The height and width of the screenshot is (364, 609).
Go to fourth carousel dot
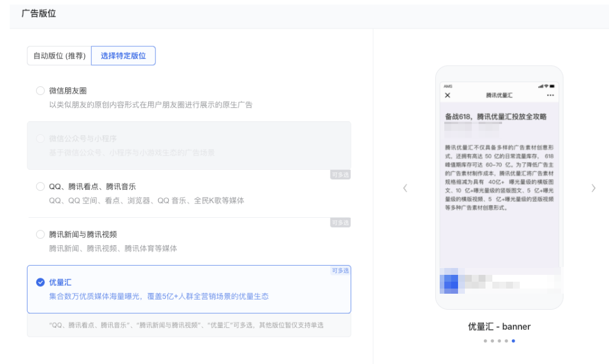tap(506, 341)
